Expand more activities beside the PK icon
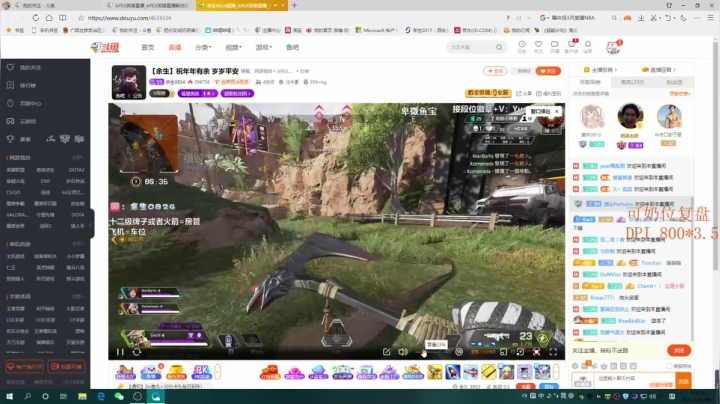This screenshot has height=404, width=720. click(x=218, y=372)
